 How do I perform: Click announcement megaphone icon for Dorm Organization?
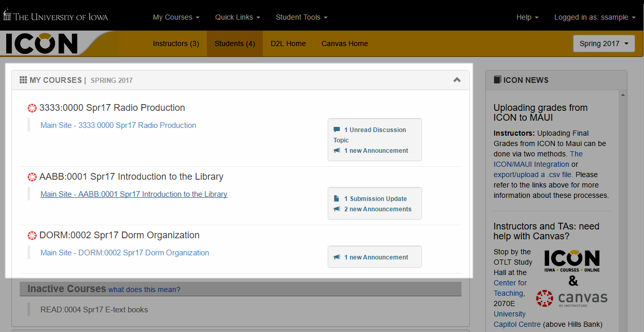coord(337,257)
